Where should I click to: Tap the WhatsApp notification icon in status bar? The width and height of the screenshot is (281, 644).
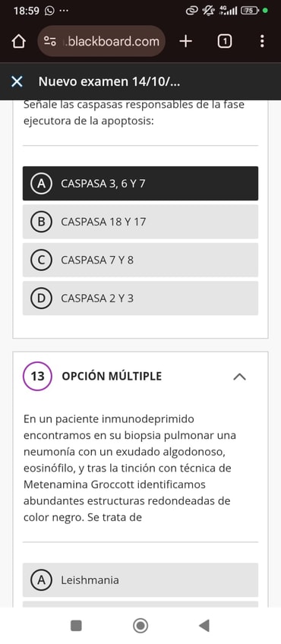[x=49, y=11]
